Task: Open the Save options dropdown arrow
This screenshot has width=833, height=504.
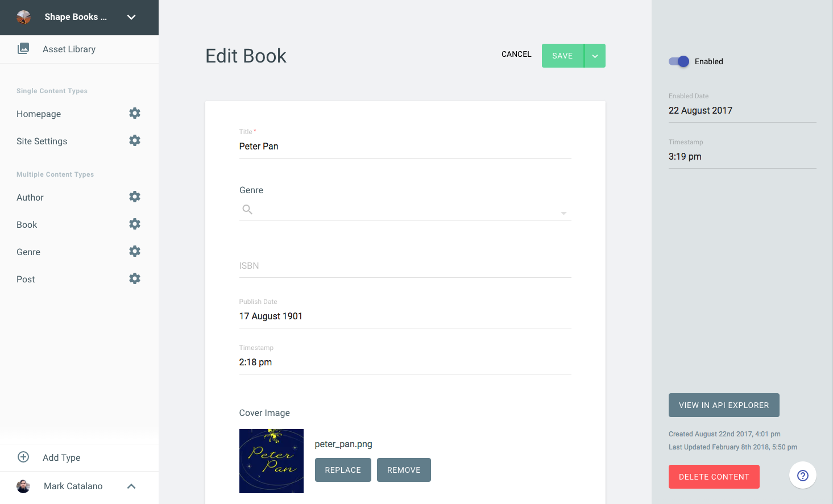Action: tap(595, 56)
